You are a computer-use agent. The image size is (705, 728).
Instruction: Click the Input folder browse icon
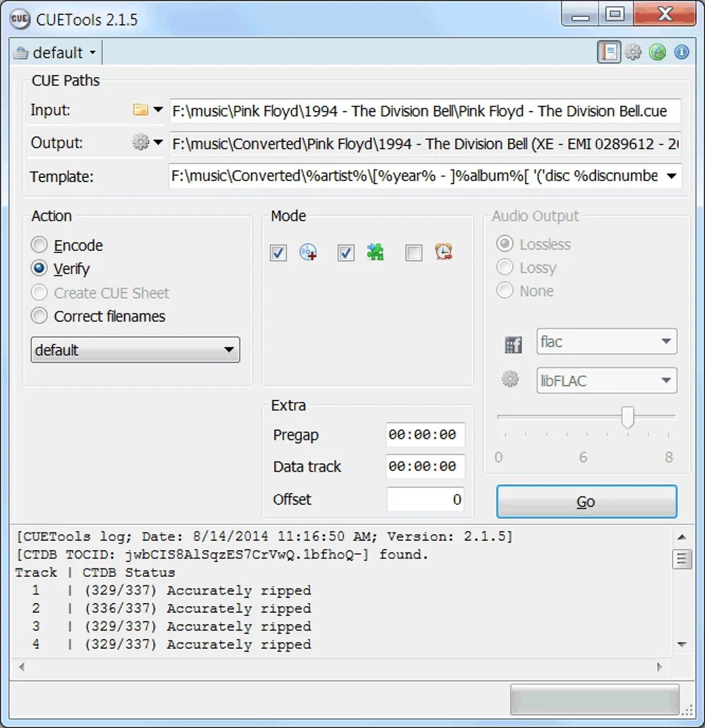coord(141,109)
